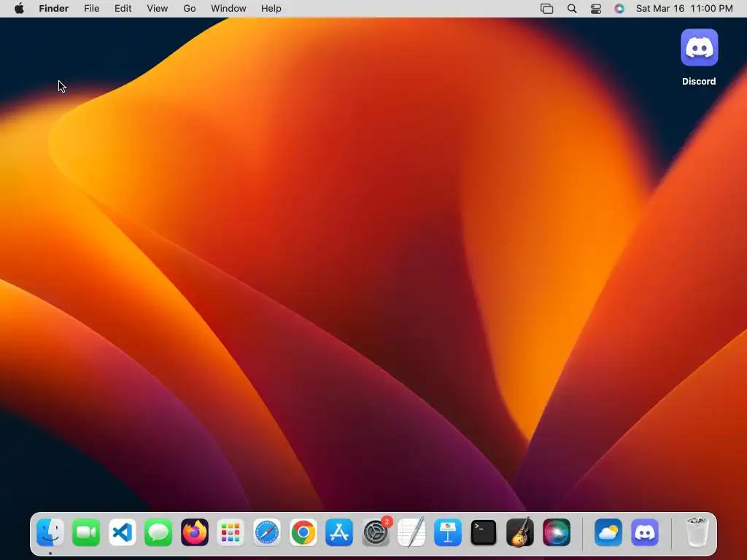Activate Siri from the menu bar
The image size is (747, 560).
[x=619, y=9]
